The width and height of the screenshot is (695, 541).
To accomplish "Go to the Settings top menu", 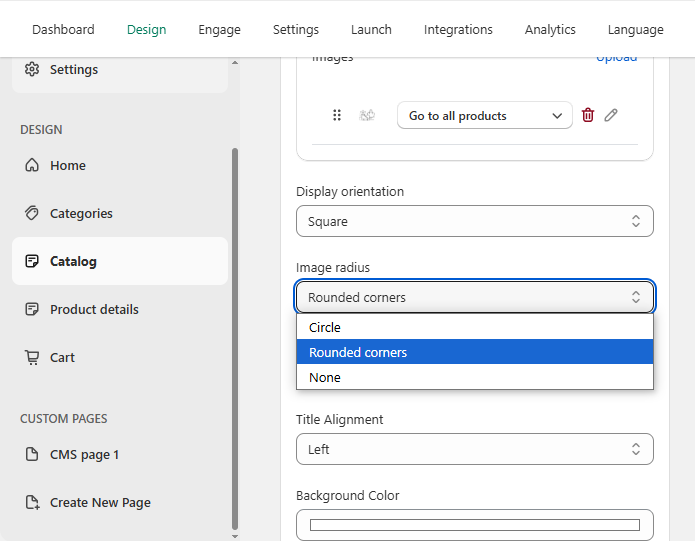I will point(296,30).
